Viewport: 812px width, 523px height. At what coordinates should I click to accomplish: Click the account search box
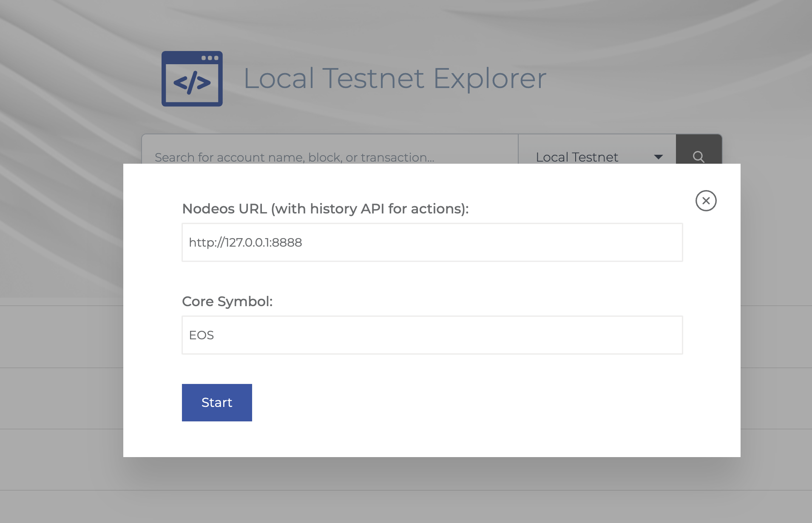330,150
